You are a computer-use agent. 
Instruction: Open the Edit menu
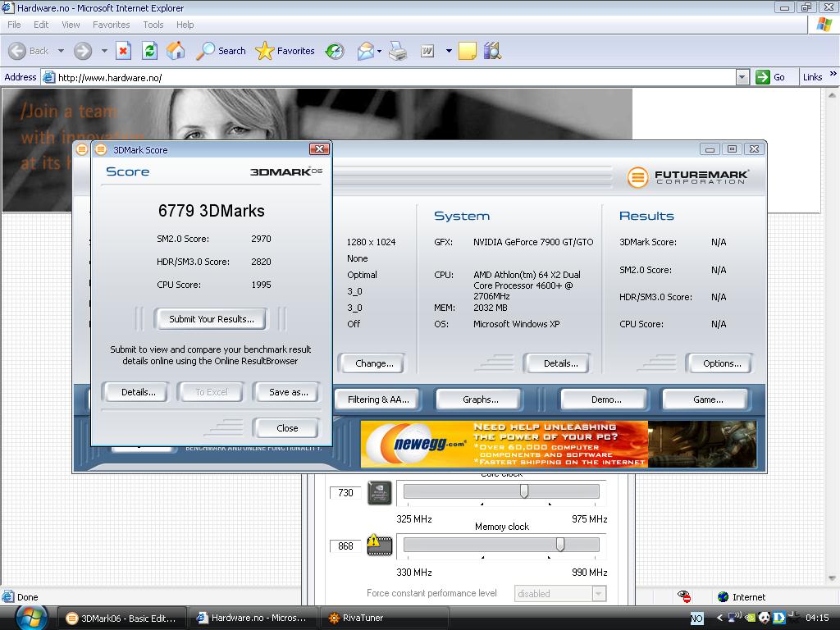[41, 25]
